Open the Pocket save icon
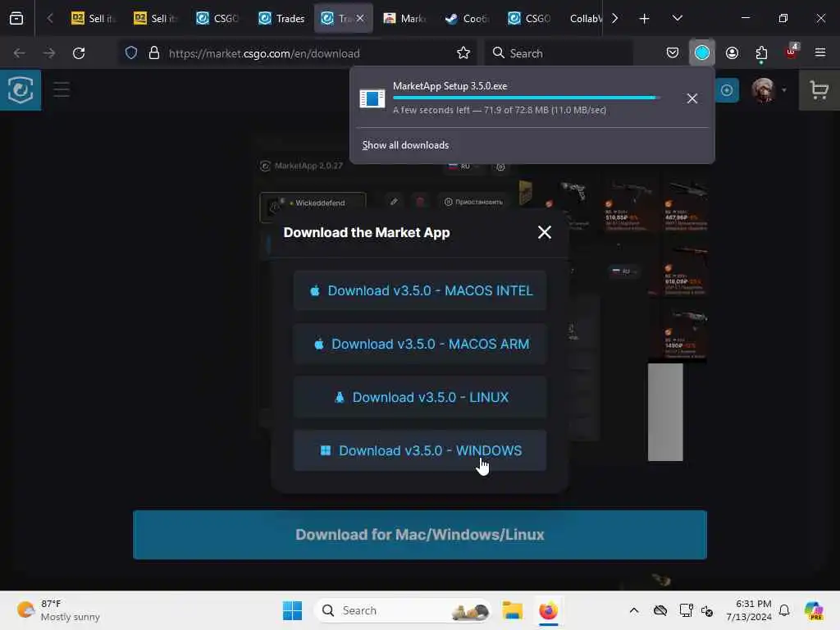 pyautogui.click(x=673, y=52)
